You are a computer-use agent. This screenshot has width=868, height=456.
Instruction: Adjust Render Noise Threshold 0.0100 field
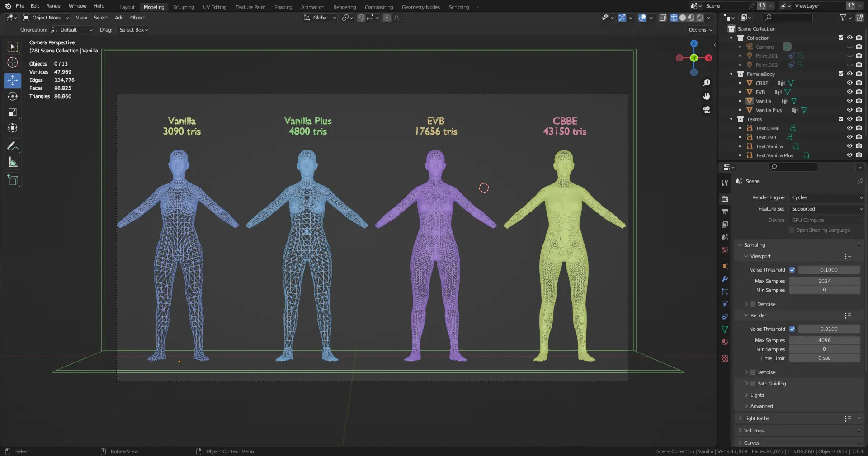click(829, 329)
